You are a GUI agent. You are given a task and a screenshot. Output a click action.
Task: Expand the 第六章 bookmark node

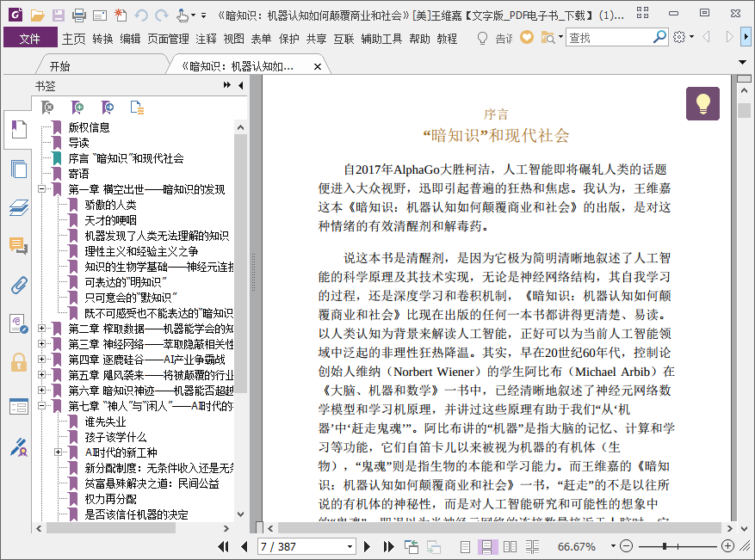tap(42, 390)
